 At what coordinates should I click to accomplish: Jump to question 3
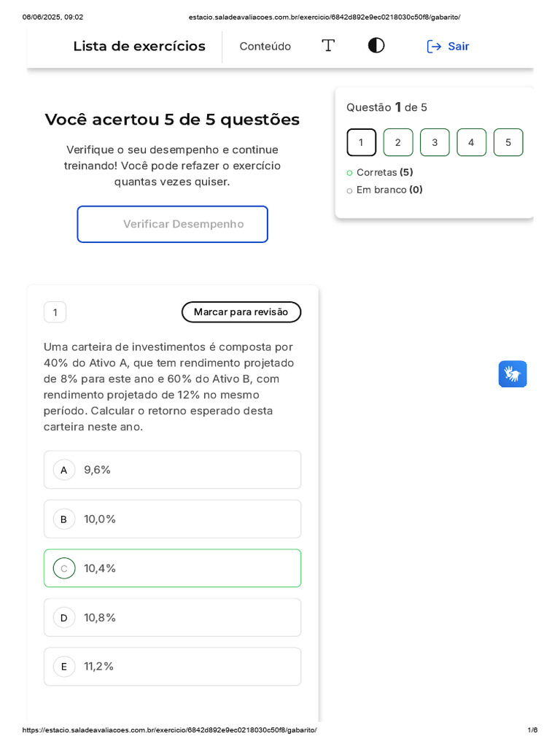point(435,142)
